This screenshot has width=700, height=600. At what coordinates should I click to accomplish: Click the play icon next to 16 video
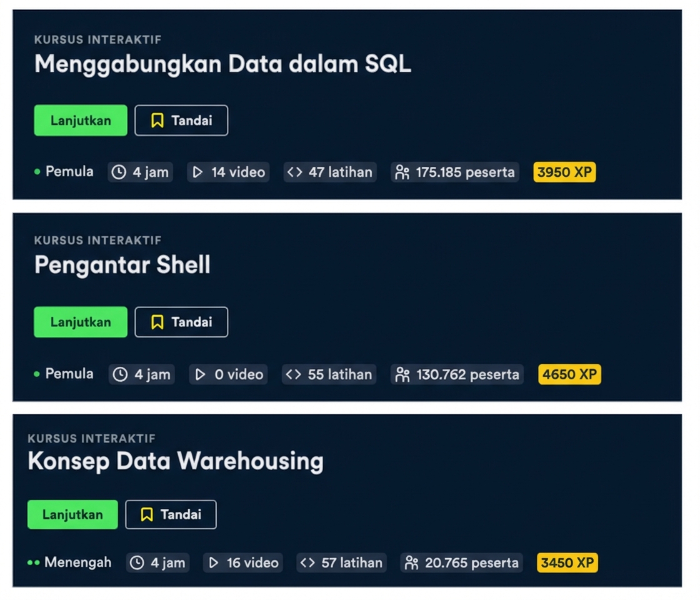(212, 562)
